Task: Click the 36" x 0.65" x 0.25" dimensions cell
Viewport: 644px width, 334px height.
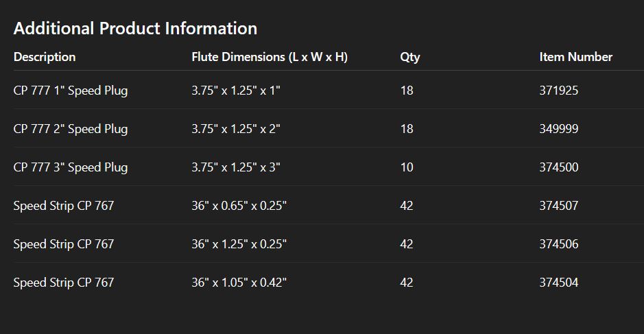Action: (x=239, y=206)
